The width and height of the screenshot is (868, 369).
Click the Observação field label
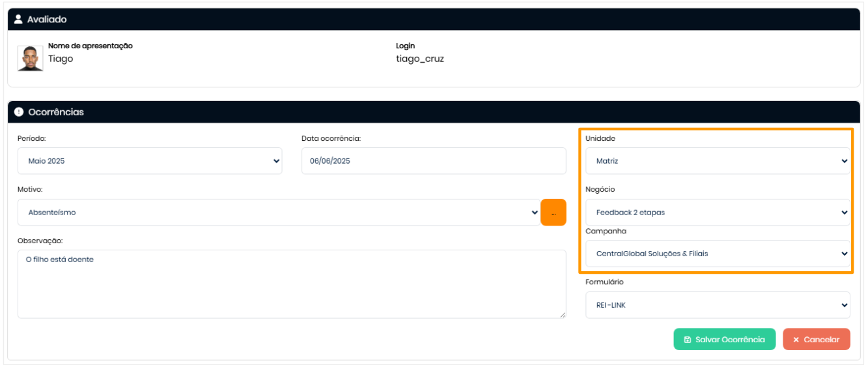(x=40, y=241)
